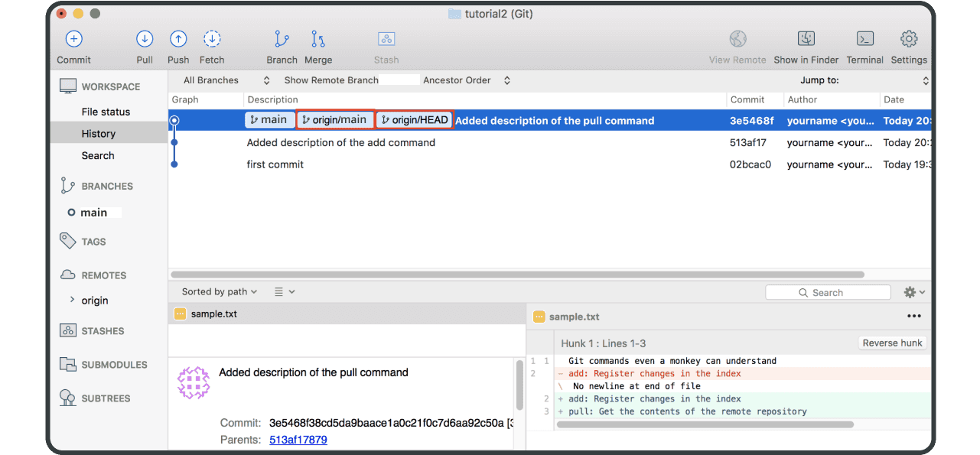This screenshot has width=980, height=455.
Task: Show repository in Finder
Action: tap(806, 39)
